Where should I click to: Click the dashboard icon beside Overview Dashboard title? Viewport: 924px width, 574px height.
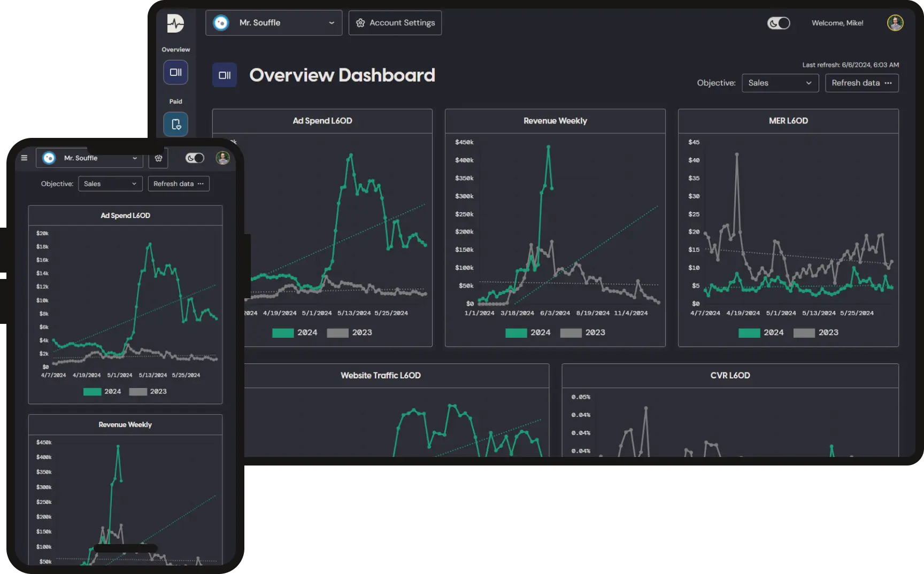tap(225, 75)
